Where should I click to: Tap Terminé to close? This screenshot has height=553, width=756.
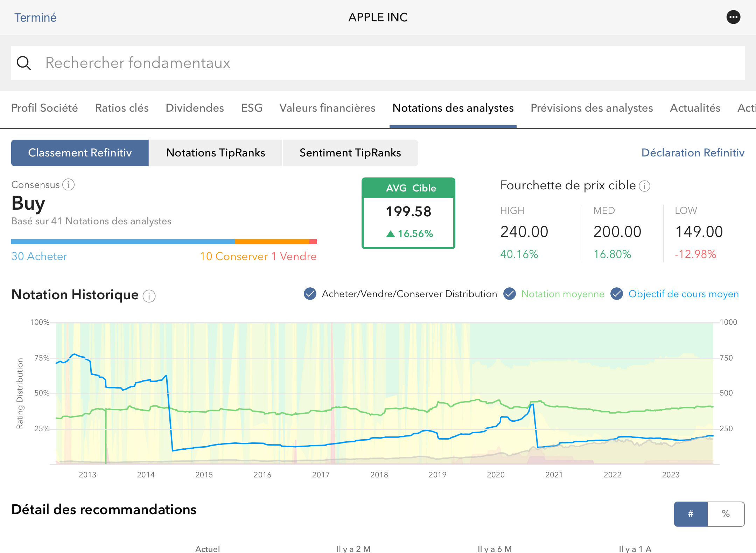click(x=35, y=17)
